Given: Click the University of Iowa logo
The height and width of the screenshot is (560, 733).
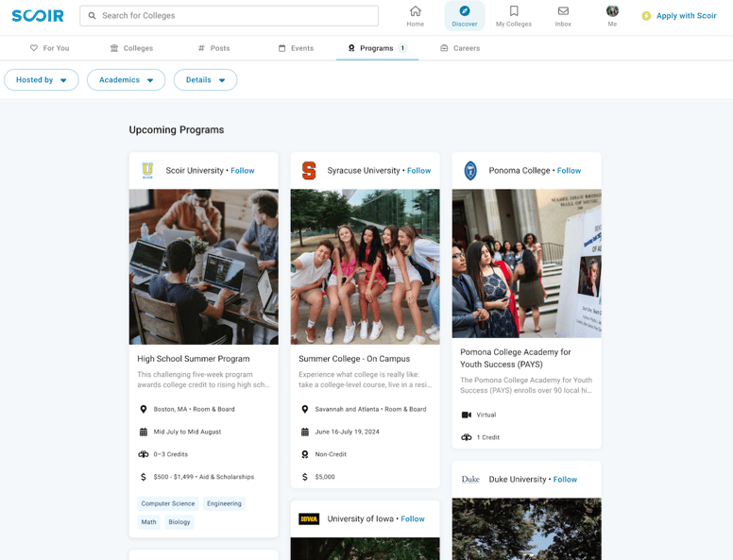Looking at the screenshot, I should (309, 518).
